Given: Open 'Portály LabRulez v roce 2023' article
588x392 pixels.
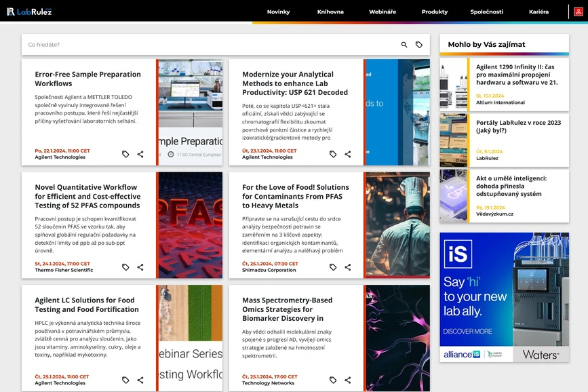Looking at the screenshot, I should coord(518,126).
